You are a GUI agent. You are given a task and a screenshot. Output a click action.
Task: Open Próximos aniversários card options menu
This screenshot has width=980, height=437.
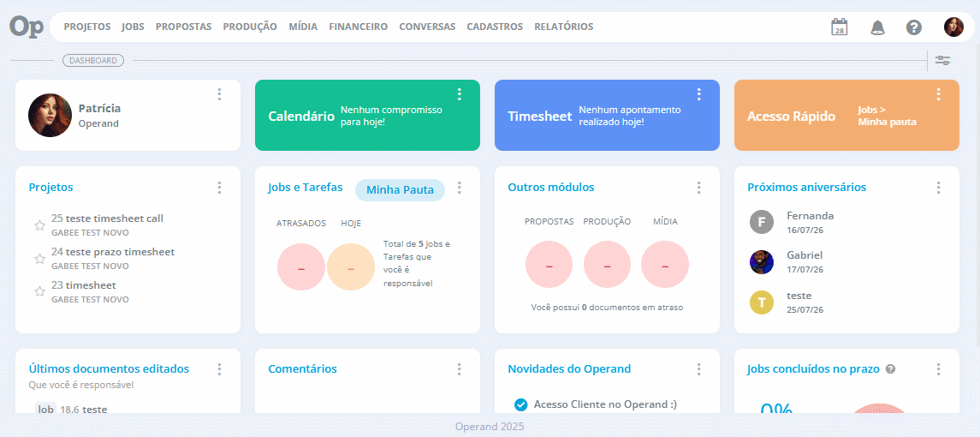coord(938,187)
